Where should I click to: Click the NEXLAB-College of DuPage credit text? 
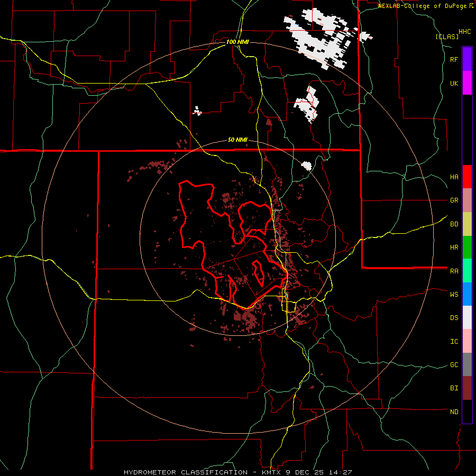[423, 6]
